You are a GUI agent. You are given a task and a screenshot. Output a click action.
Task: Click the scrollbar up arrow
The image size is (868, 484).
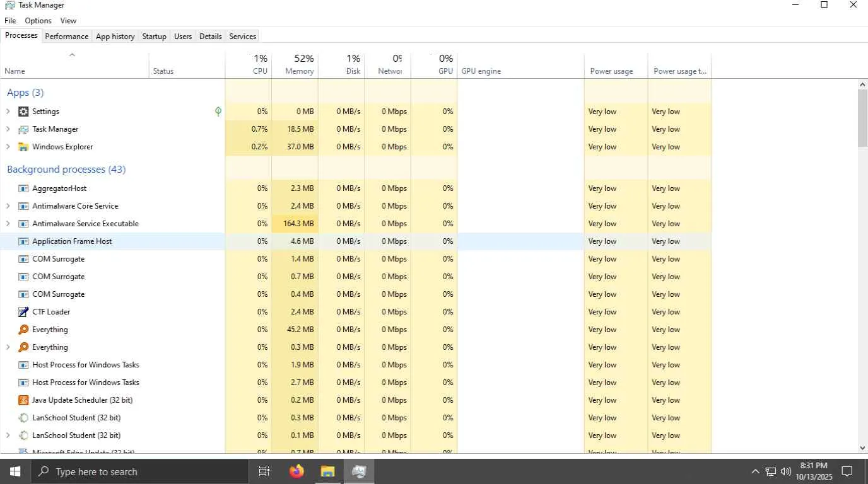pos(862,84)
